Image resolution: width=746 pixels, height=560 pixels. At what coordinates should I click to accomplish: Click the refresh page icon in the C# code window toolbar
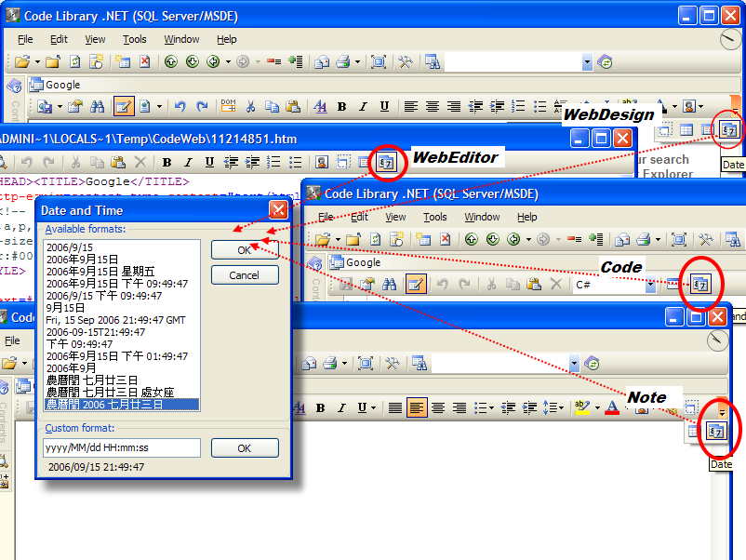(x=376, y=239)
